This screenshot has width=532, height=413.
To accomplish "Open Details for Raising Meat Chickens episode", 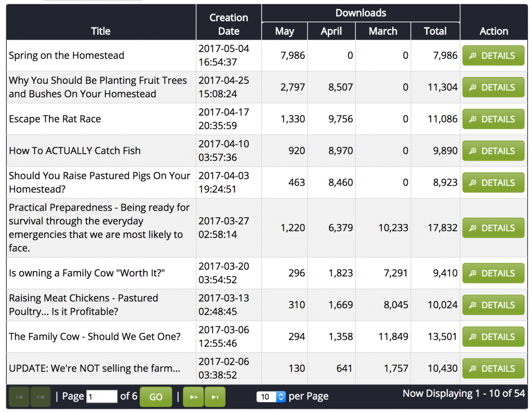I will coord(493,305).
